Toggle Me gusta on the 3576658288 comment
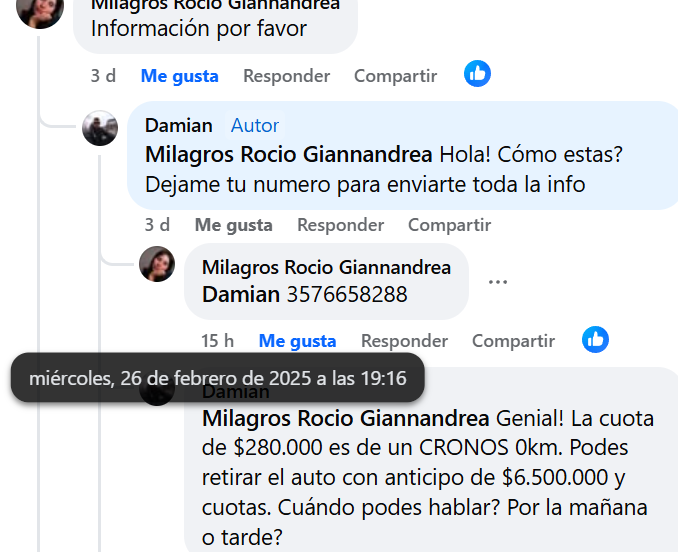The image size is (678, 552). pyautogui.click(x=297, y=341)
